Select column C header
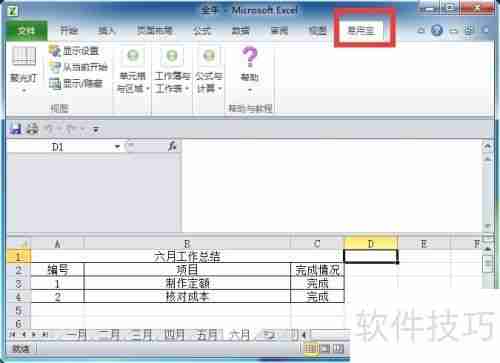Image resolution: width=500 pixels, height=363 pixels. click(317, 244)
